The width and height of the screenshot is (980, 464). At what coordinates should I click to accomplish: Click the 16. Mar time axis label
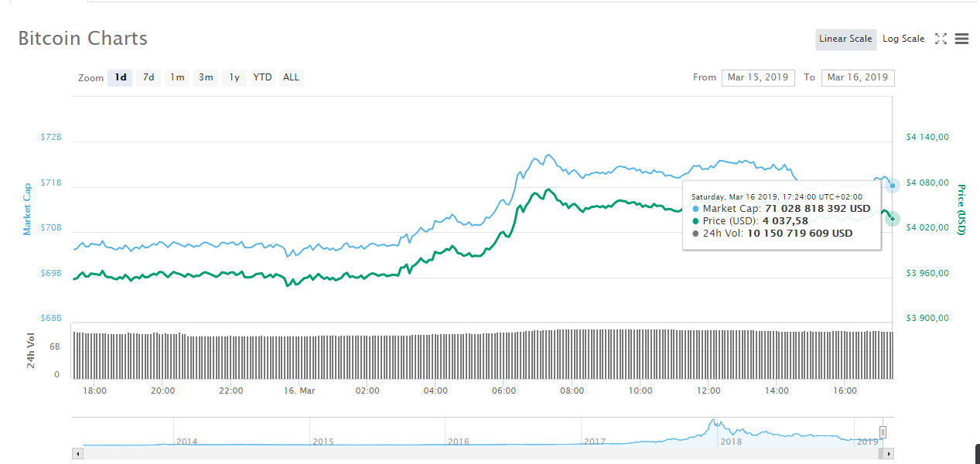click(299, 391)
